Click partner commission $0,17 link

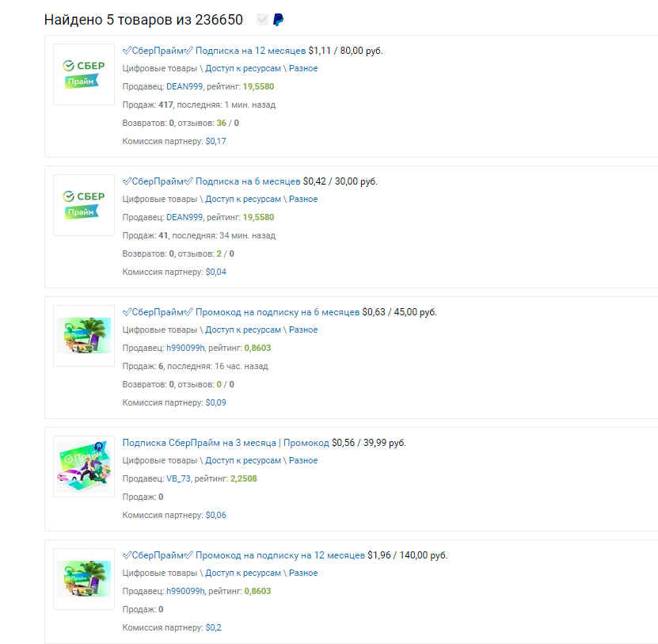(x=215, y=141)
